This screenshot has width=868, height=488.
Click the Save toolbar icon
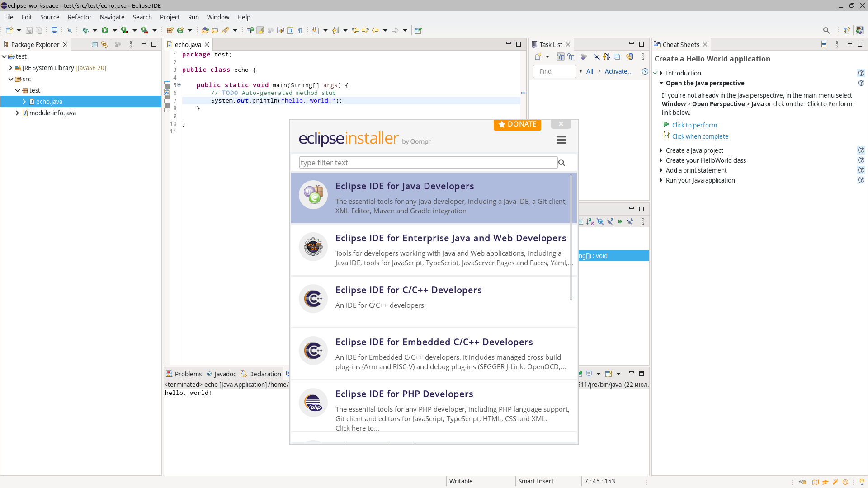[x=29, y=30]
